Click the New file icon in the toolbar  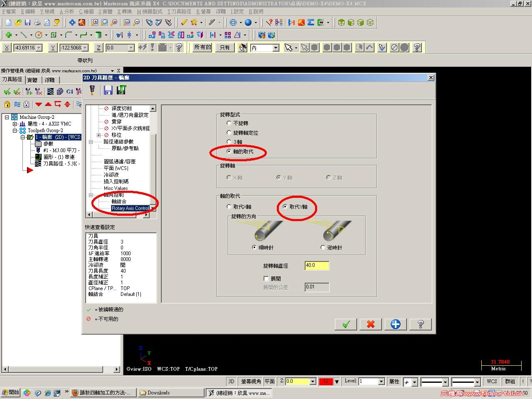8,22
